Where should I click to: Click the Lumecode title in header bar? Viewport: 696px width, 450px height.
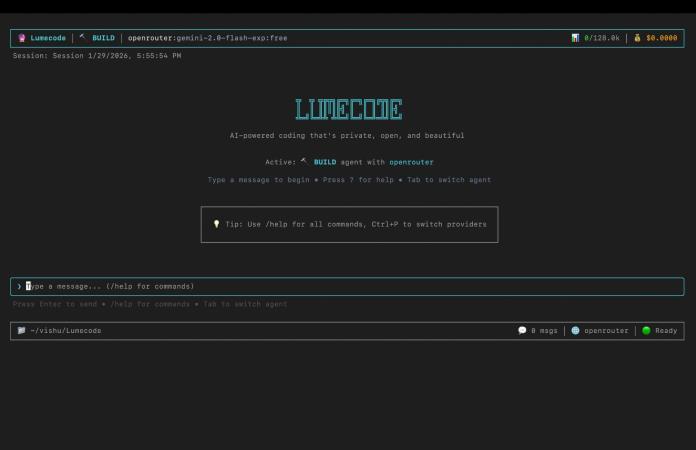pos(48,38)
